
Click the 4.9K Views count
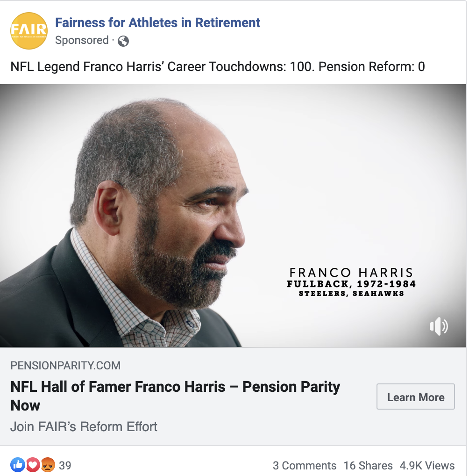coord(427,465)
